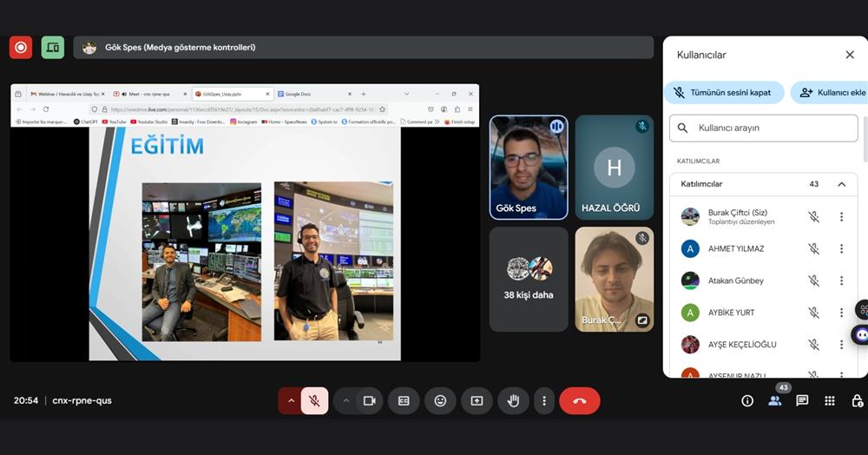The image size is (868, 455).
Task: Select Meet - cnx-rpne-qus tab in shared browser
Action: pyautogui.click(x=149, y=94)
